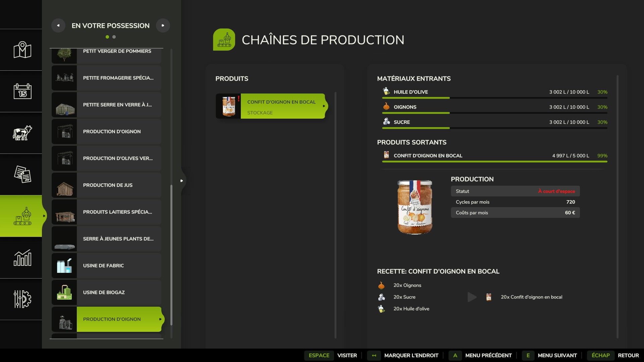644x362 pixels.
Task: Open the calendar sidebar icon
Action: coord(22,91)
